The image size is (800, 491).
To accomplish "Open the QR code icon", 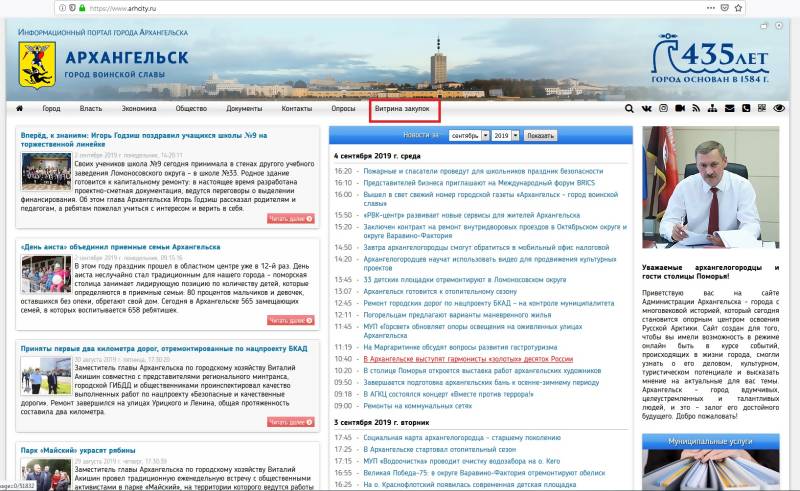I will 762,108.
